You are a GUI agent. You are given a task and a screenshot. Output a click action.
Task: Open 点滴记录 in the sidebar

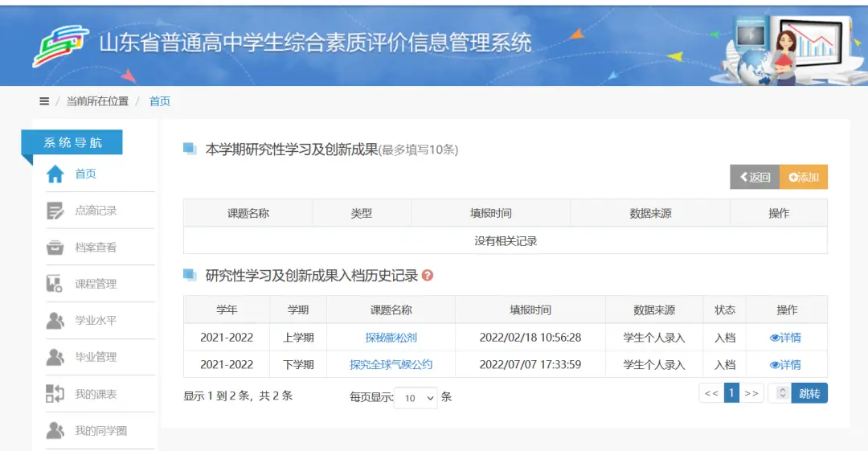click(96, 211)
